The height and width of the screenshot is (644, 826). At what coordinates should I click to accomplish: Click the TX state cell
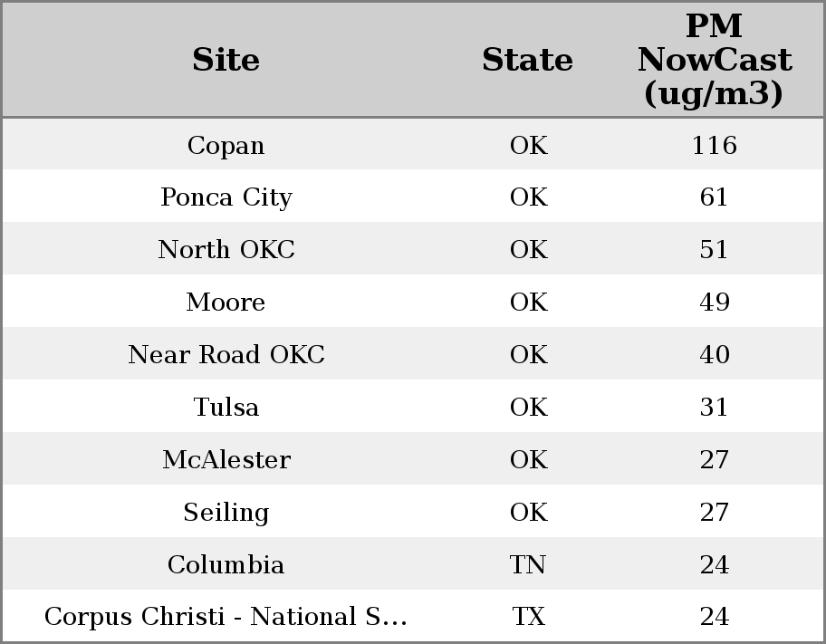click(x=528, y=617)
